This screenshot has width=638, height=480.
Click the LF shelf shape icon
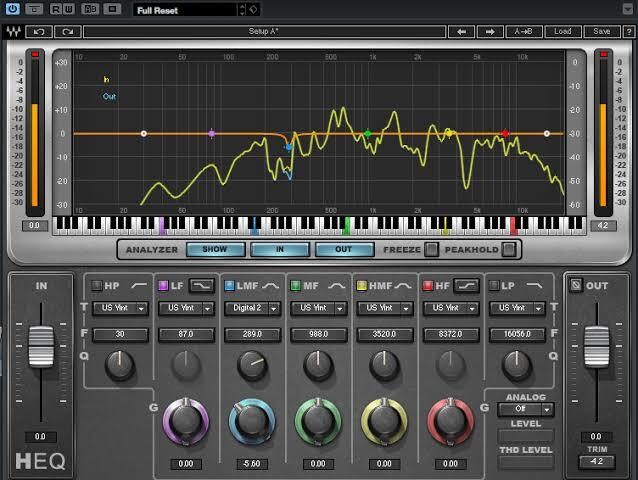(x=202, y=286)
